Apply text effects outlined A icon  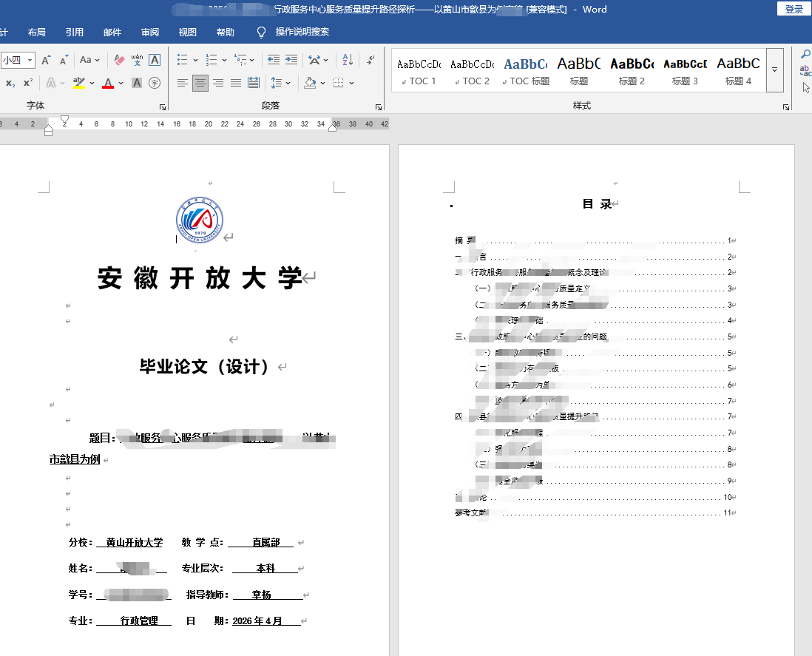point(51,83)
